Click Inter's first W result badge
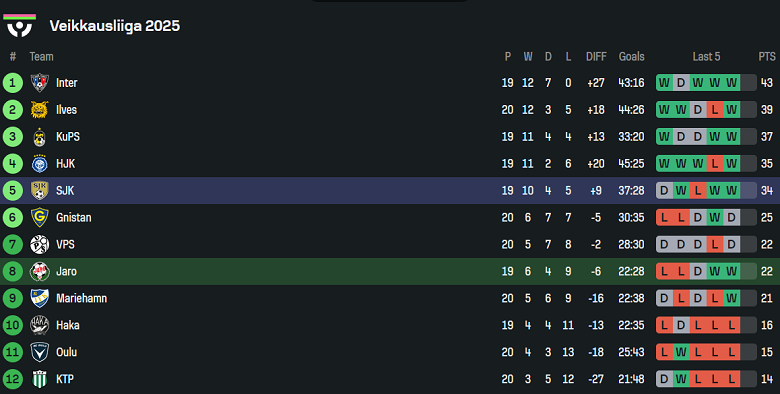Image resolution: width=780 pixels, height=394 pixels. point(665,83)
